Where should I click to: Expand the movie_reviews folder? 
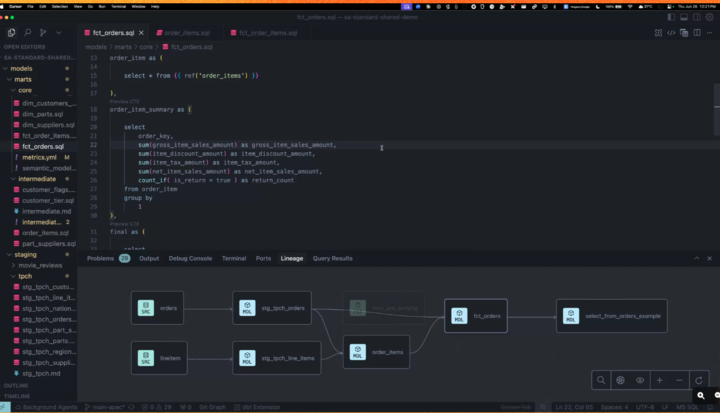[39, 265]
